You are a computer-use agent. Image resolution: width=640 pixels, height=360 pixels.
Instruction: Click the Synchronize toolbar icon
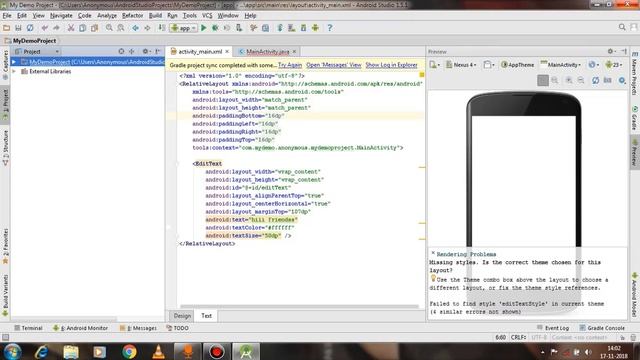coord(30,28)
